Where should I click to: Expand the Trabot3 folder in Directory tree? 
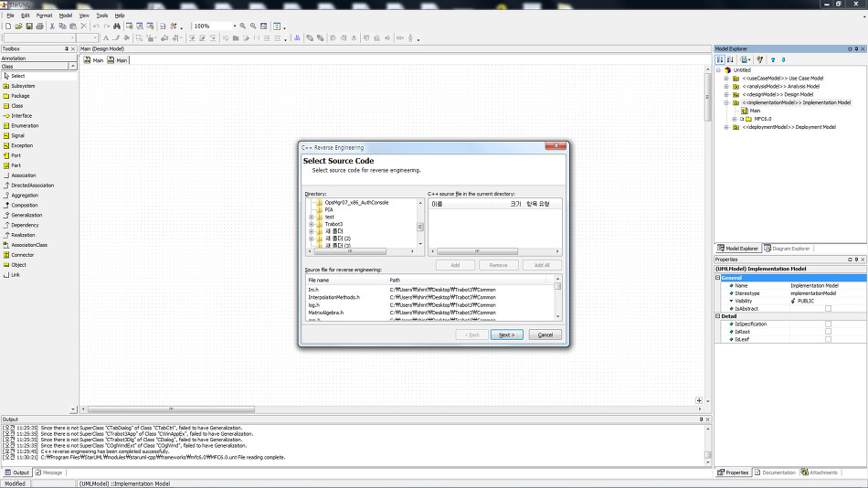click(x=311, y=224)
